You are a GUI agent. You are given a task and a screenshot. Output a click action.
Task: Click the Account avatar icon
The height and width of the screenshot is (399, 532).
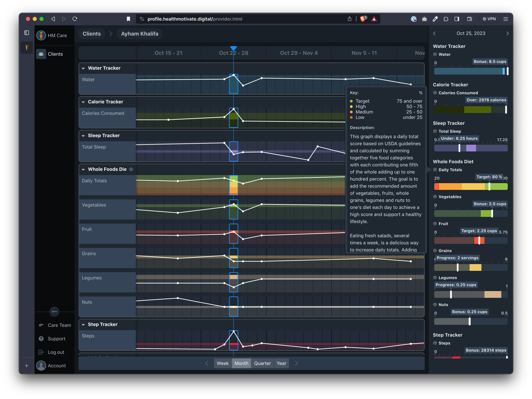[x=41, y=366]
